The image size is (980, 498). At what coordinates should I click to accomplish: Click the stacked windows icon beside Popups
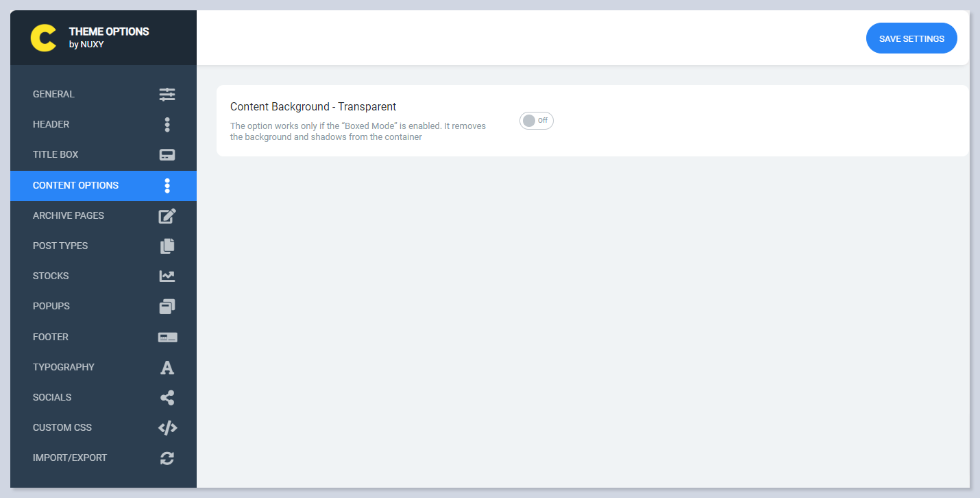(167, 307)
